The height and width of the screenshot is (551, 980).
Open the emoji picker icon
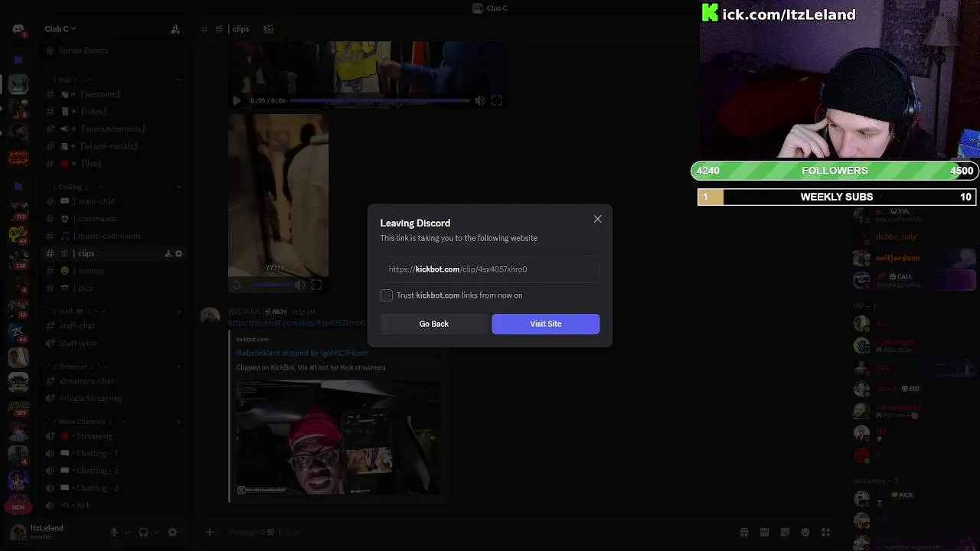[805, 533]
